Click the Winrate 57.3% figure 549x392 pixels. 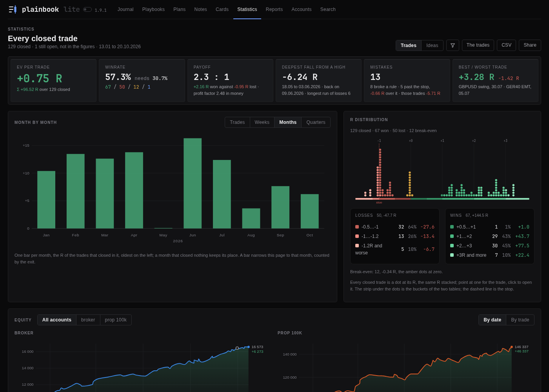pos(118,77)
